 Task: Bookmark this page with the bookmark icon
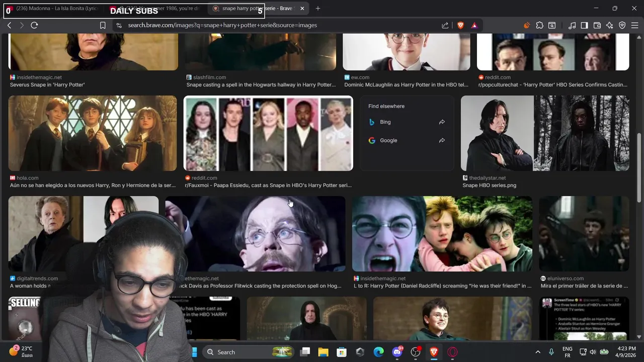click(103, 25)
